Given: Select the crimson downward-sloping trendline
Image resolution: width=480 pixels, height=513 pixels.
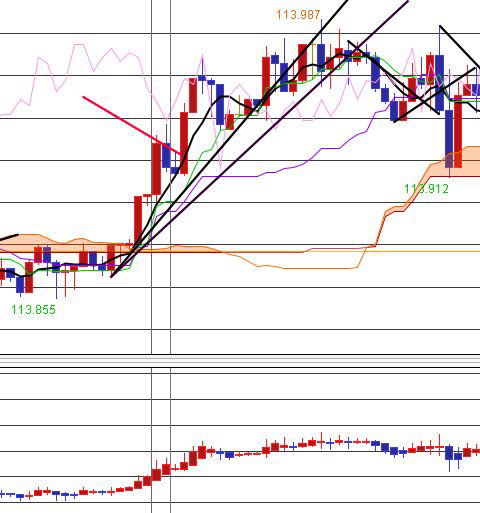Looking at the screenshot, I should pos(132,126).
